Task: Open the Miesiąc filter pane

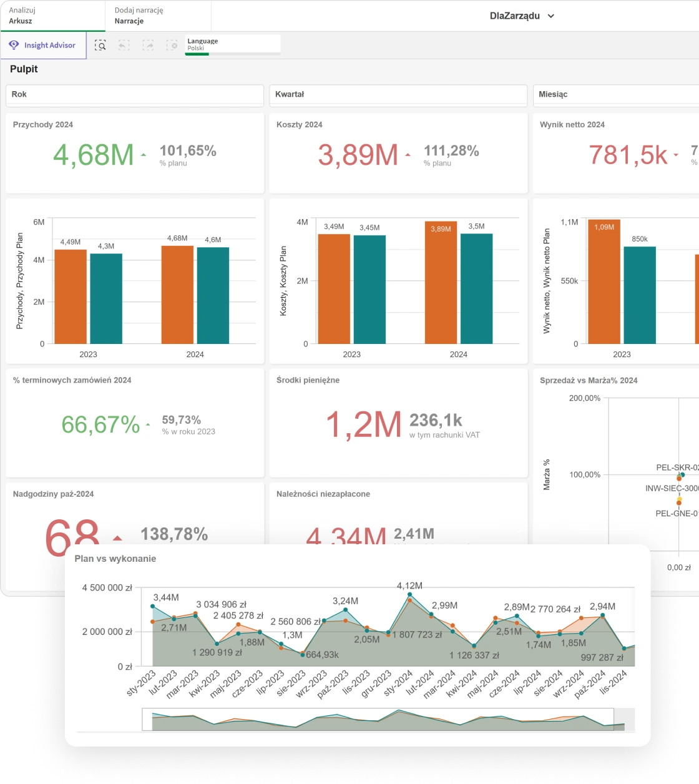Action: (615, 95)
